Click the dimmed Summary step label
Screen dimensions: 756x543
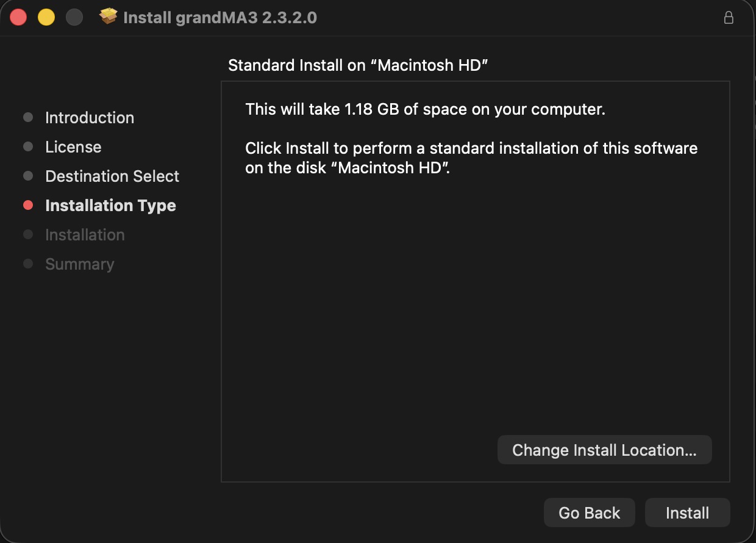pyautogui.click(x=79, y=264)
